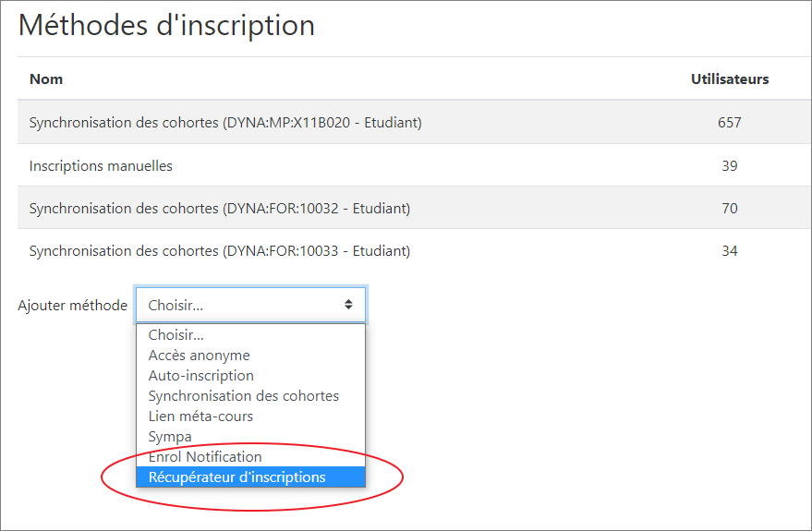Click the DYNA:MP:X11B020 cohort sync row

(x=225, y=122)
